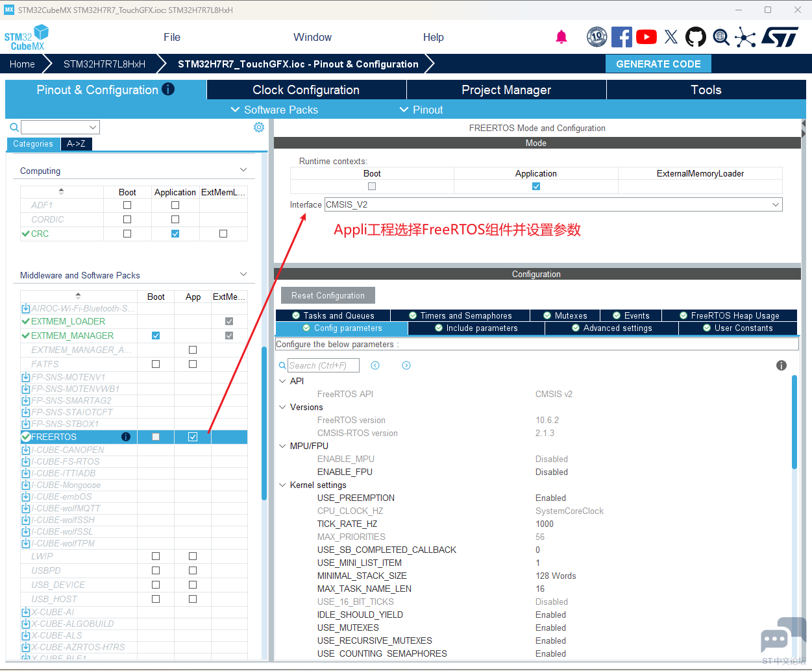Expand the Software Packs dropdown
This screenshot has height=671, width=812.
point(275,110)
